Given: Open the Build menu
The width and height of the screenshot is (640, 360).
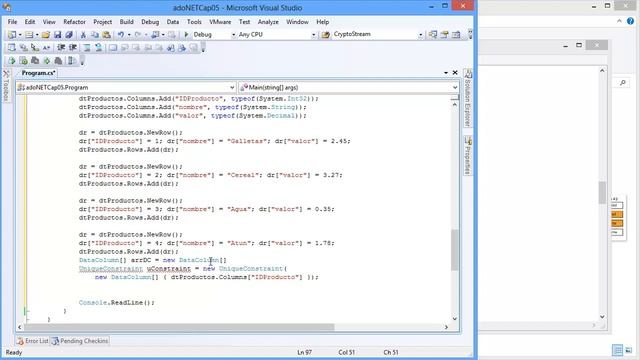Looking at the screenshot, I should pos(126,22).
